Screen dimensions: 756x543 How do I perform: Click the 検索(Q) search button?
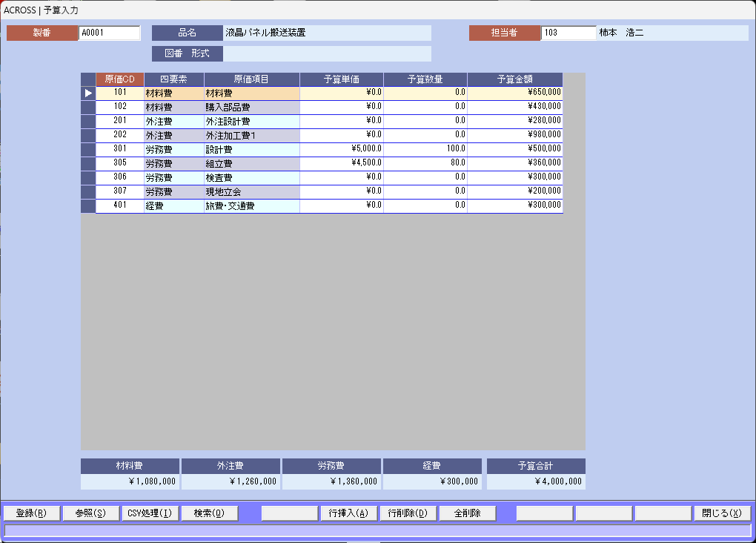tap(209, 513)
